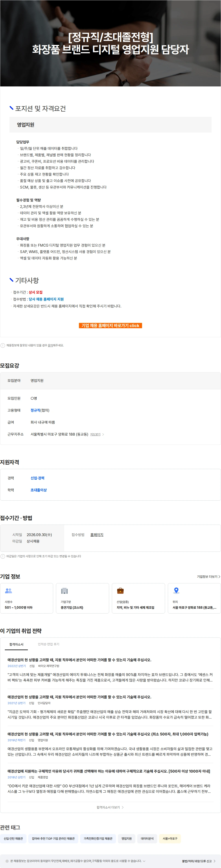Select 가족친화인증기업 채용관 tag
This screenshot has height=868, width=221.
[x=98, y=839]
